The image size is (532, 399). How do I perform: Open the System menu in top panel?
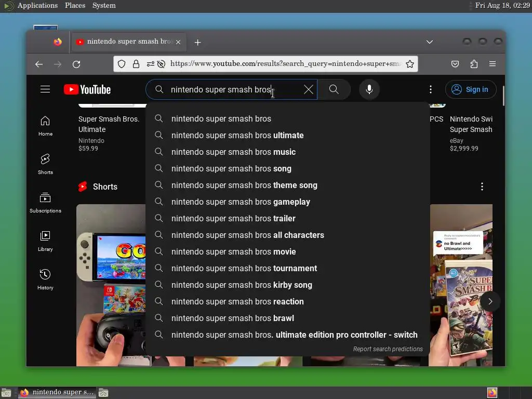pos(104,6)
